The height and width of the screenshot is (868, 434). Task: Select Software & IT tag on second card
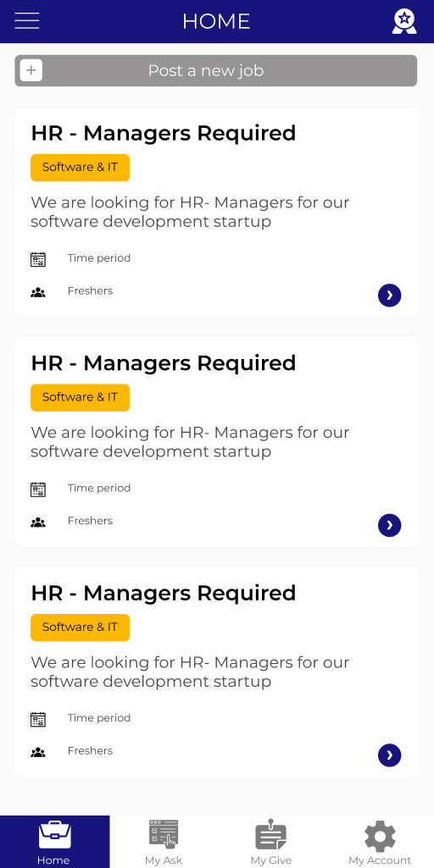[x=80, y=397]
